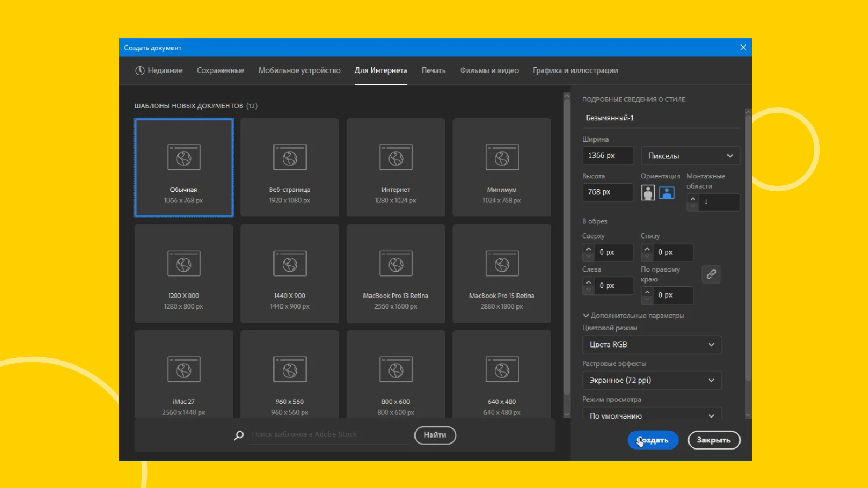The height and width of the screenshot is (488, 868).
Task: Open the Мобильное устройство tab
Action: tap(299, 70)
